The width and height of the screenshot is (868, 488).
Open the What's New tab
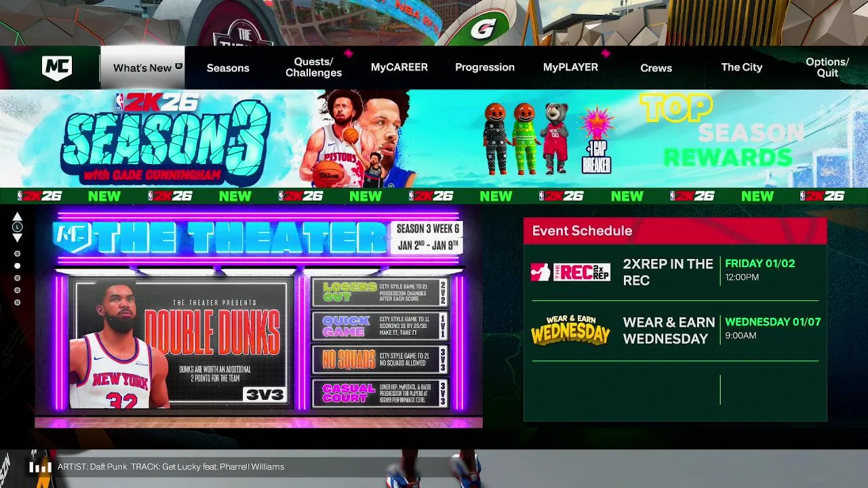pyautogui.click(x=142, y=68)
